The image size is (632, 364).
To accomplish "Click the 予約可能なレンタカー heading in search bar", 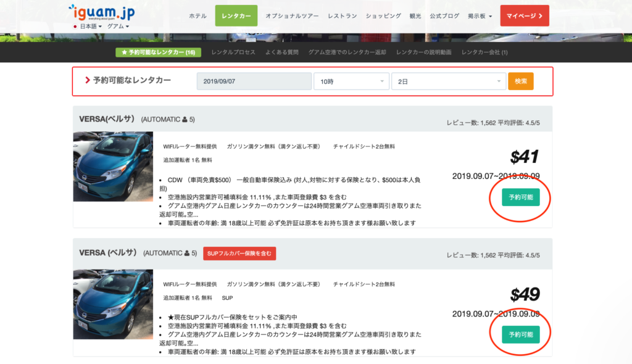I will 132,80.
